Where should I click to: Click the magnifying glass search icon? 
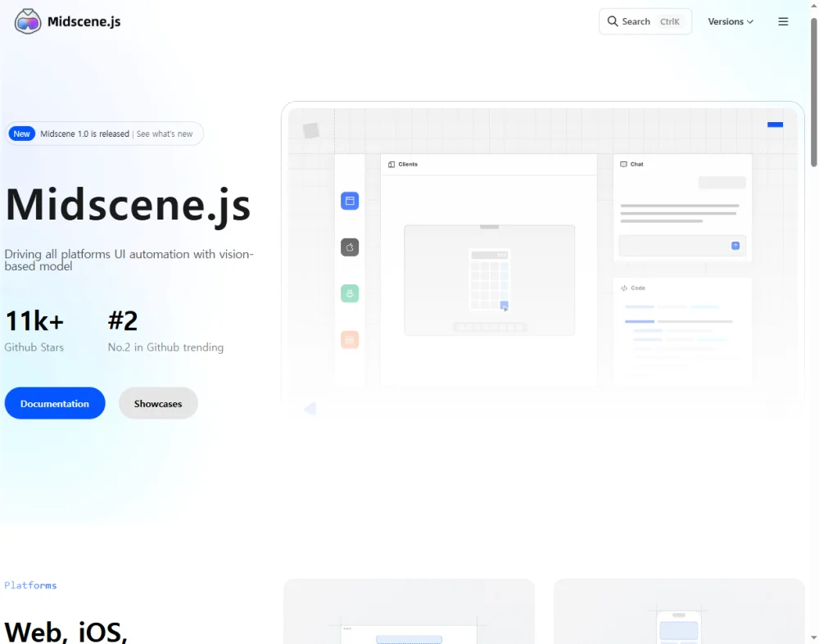point(613,21)
